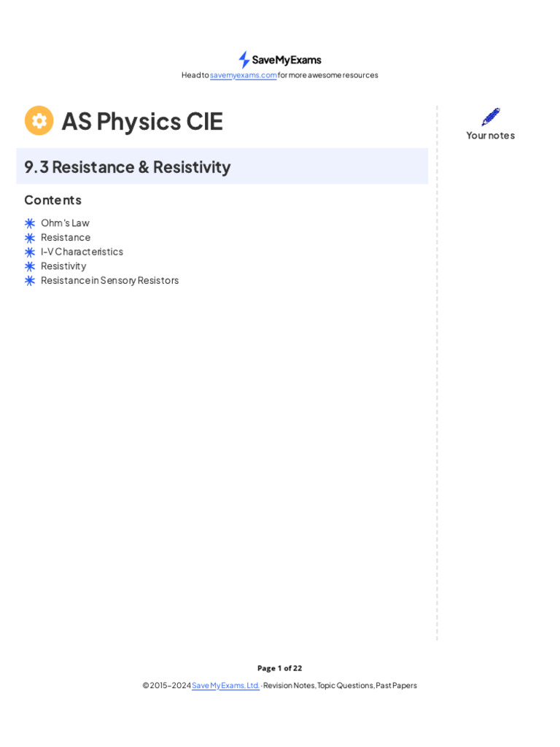Click the Contents heading
Screen dimensions: 560x747
[52, 200]
